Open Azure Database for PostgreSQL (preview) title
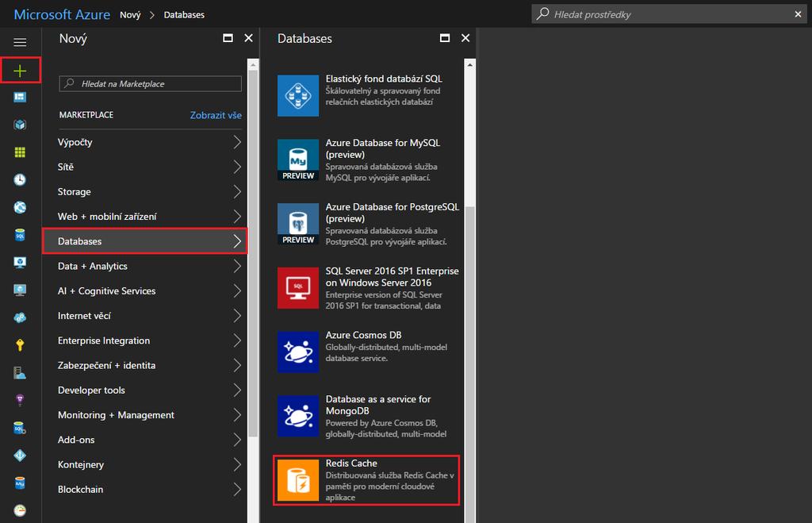Image resolution: width=812 pixels, height=523 pixels. pos(392,213)
